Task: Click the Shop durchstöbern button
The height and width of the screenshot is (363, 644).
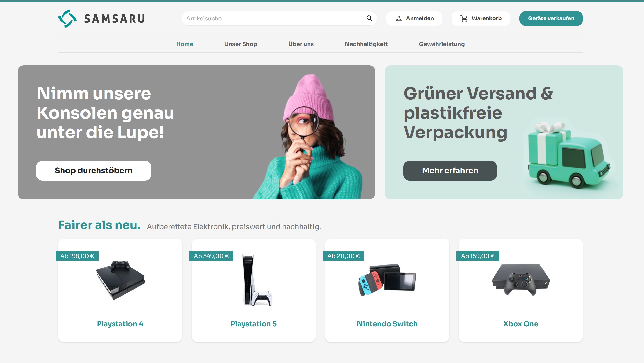Action: [x=94, y=171]
